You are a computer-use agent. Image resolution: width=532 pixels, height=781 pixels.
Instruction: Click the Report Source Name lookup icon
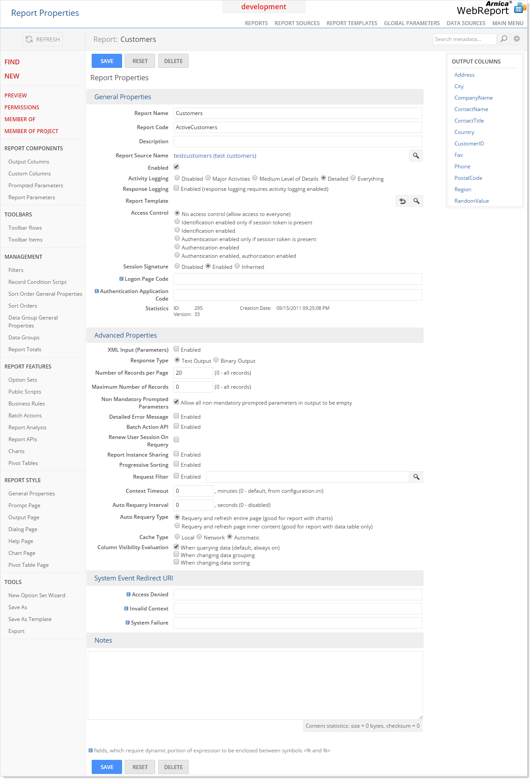[x=416, y=156]
